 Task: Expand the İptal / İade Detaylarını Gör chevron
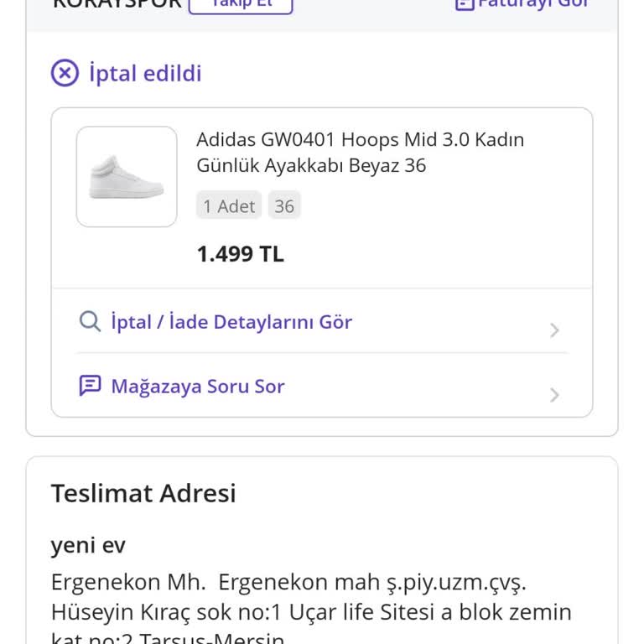554,330
